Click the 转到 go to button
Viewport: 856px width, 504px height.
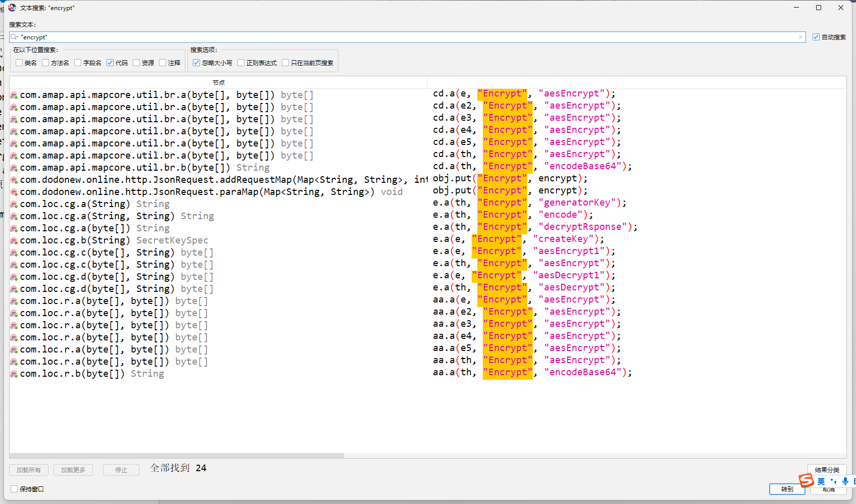click(x=787, y=489)
